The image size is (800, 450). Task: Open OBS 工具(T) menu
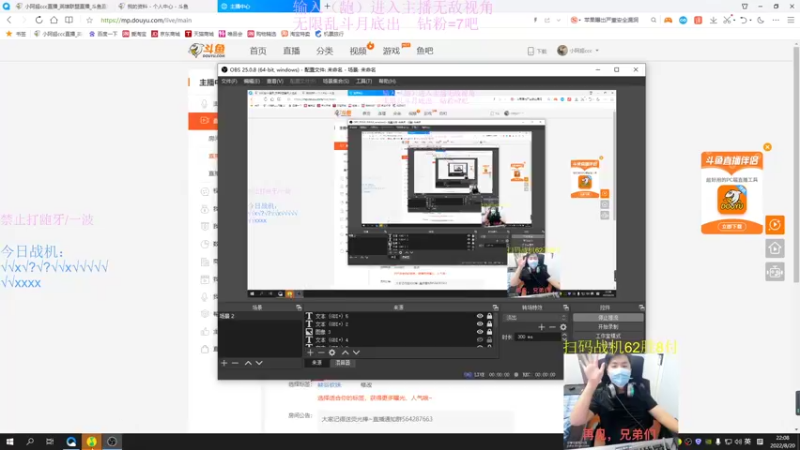(364, 81)
